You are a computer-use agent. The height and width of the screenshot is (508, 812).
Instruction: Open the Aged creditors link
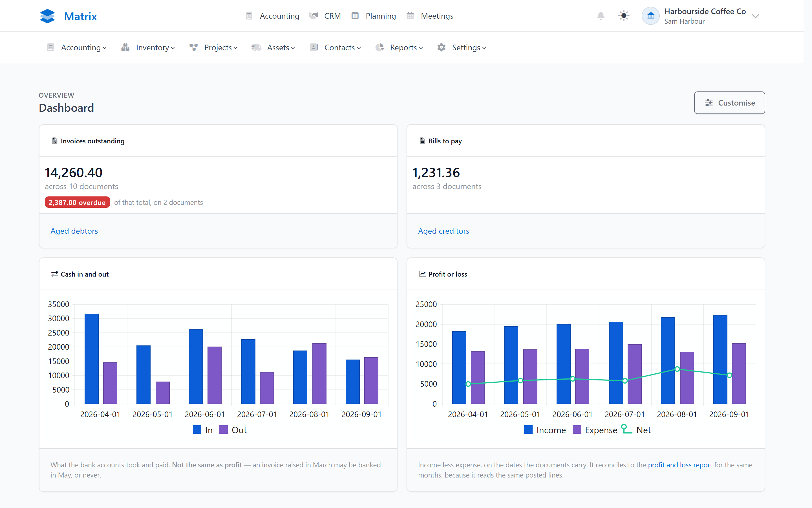443,231
